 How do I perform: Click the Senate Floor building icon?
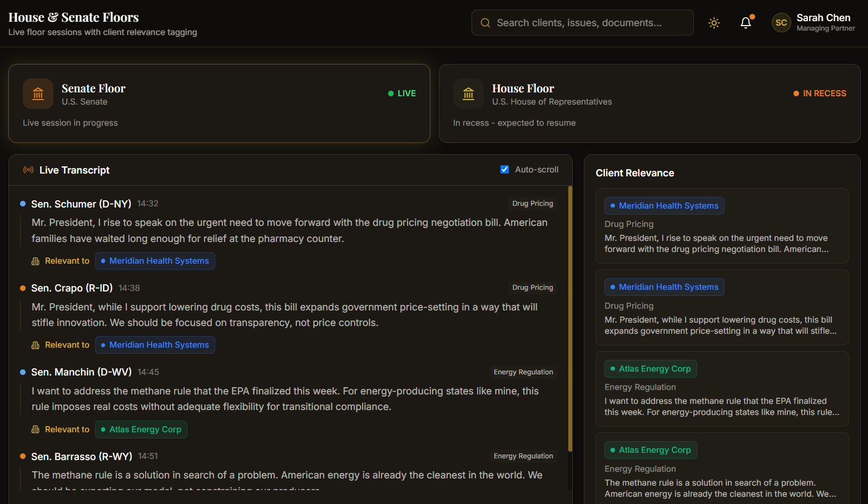[38, 93]
